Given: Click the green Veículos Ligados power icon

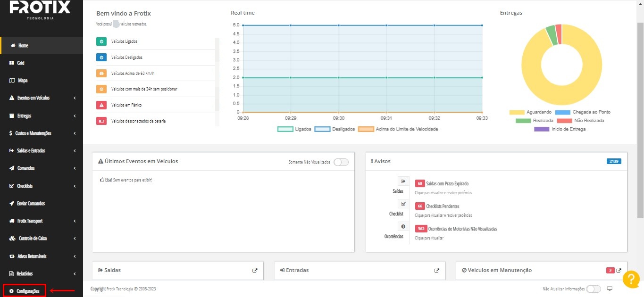Looking at the screenshot, I should pyautogui.click(x=101, y=42).
